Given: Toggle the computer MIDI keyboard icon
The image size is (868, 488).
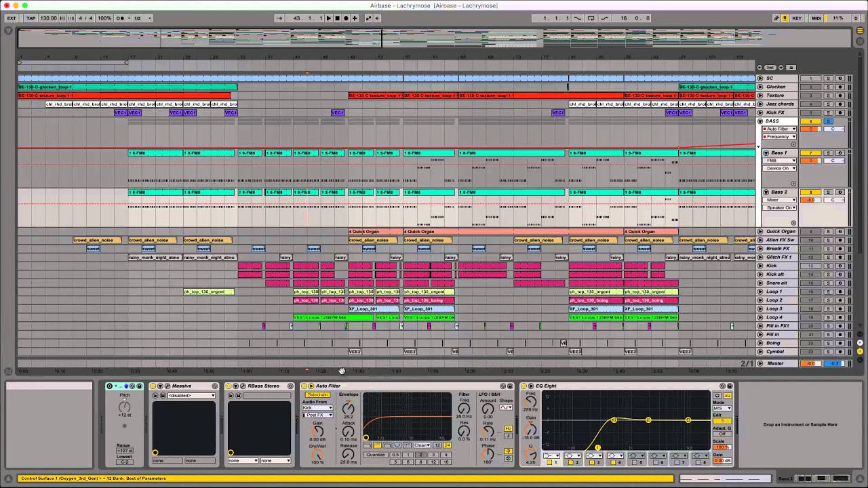Looking at the screenshot, I should [785, 18].
